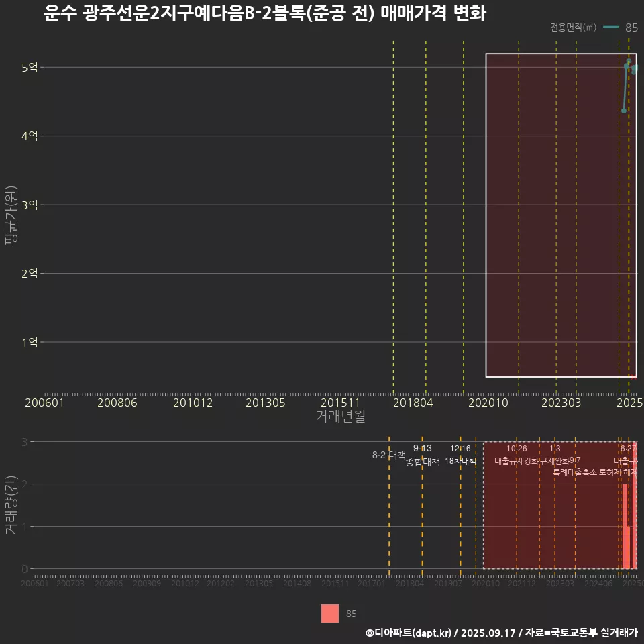This screenshot has height=644, width=644.
Task: Click 201202 on the volume chart x-axis
Action: pos(221,583)
